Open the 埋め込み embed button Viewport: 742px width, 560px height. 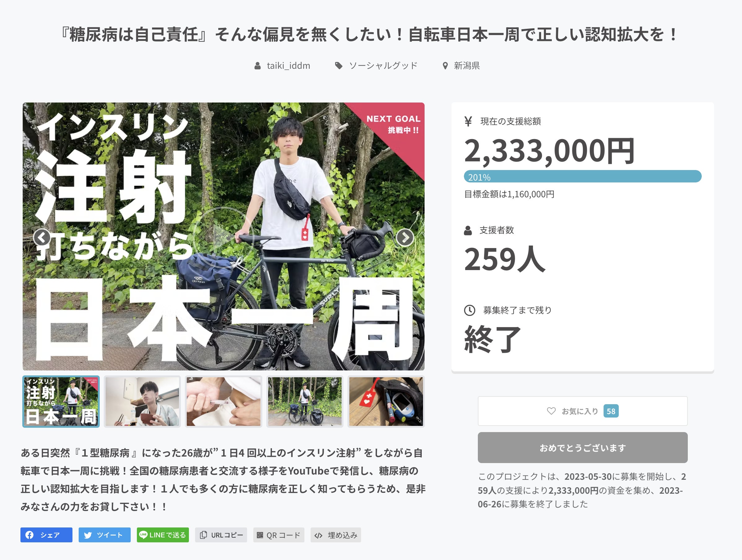336,535
